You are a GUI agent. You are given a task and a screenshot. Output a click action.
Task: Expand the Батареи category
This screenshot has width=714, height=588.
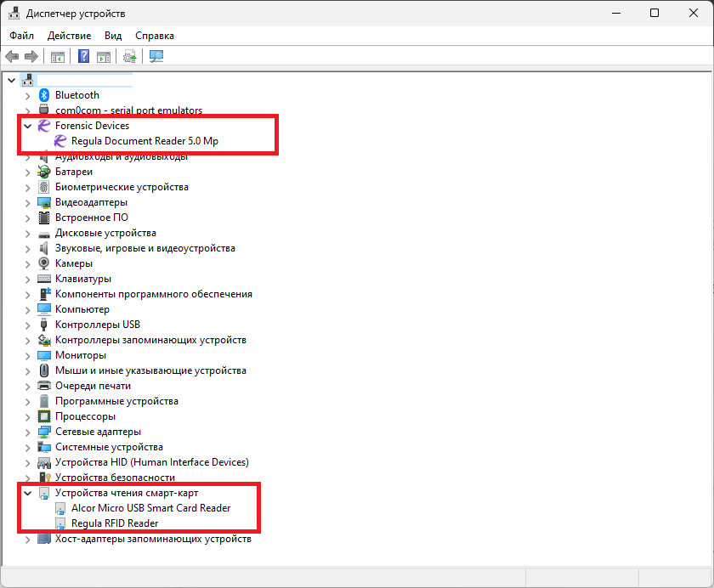pyautogui.click(x=28, y=172)
